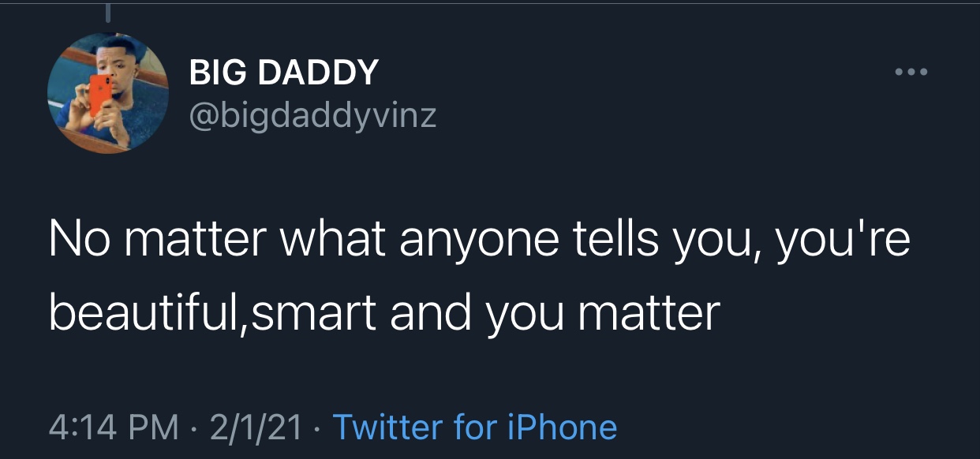Screen dimensions: 980x459
Task: Click the final word of the tweet
Action: tap(649, 314)
